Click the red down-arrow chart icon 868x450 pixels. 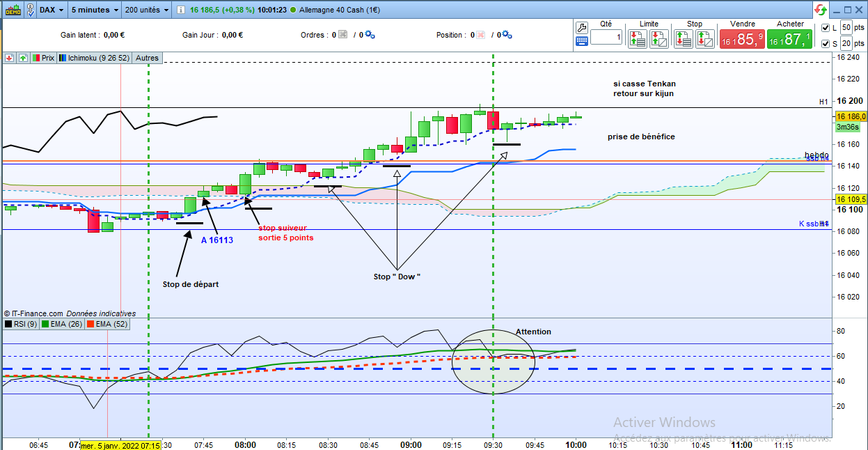(x=10, y=58)
